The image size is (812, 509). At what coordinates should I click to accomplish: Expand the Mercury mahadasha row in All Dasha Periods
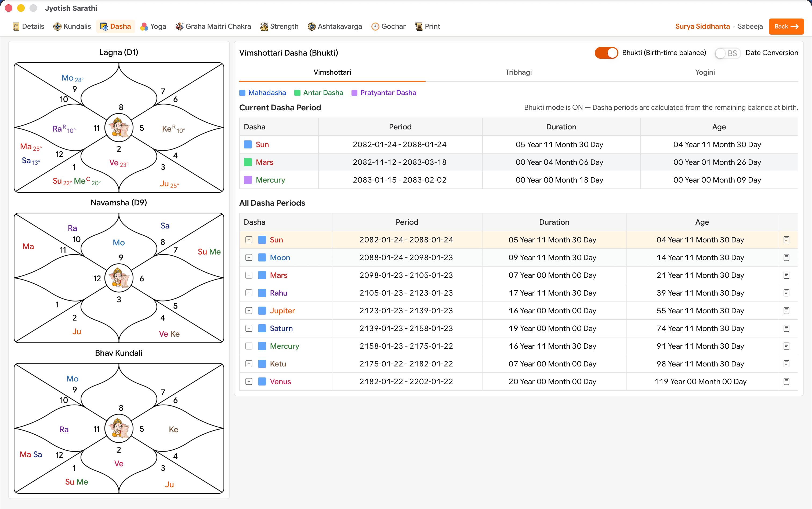coord(249,346)
